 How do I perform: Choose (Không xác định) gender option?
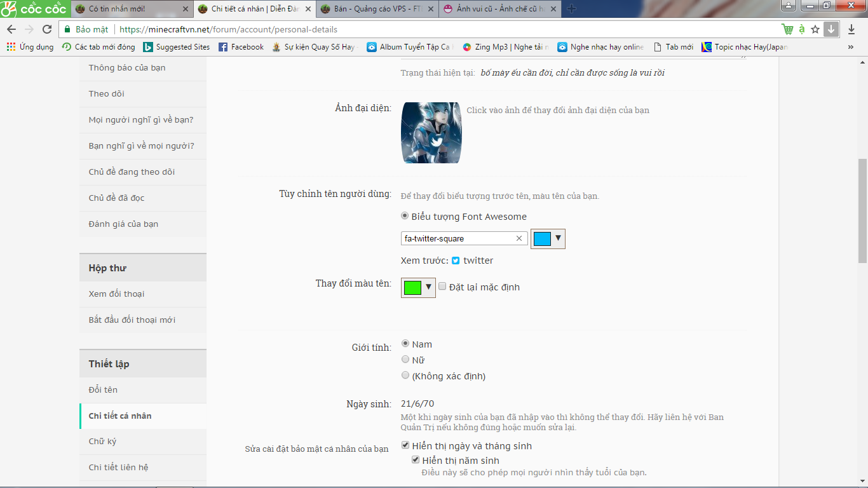405,376
